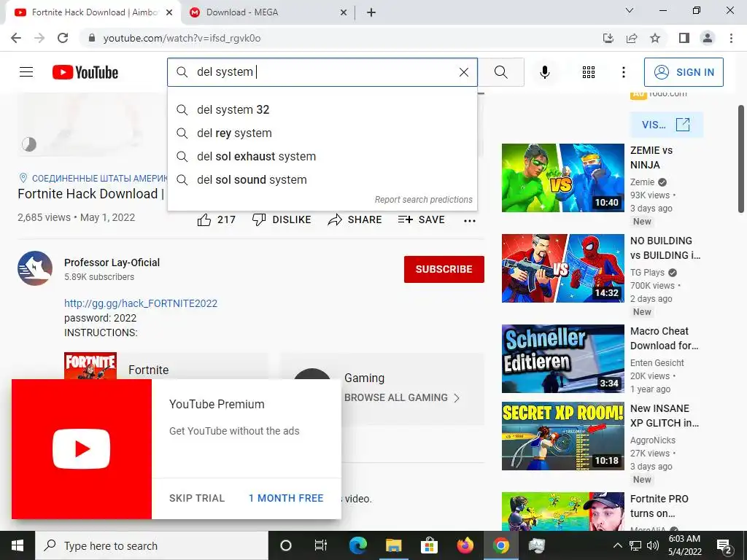Reload the page
The height and width of the screenshot is (560, 747).
[63, 38]
